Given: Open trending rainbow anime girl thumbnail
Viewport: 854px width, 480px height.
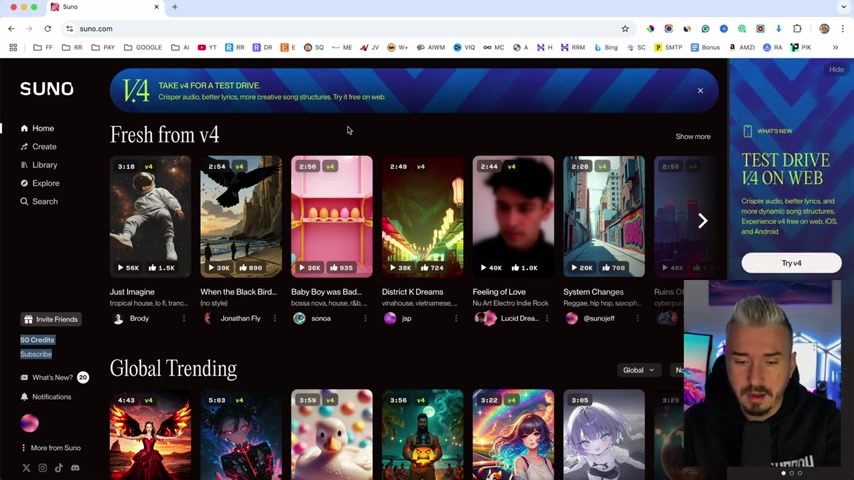Looking at the screenshot, I should (x=513, y=435).
